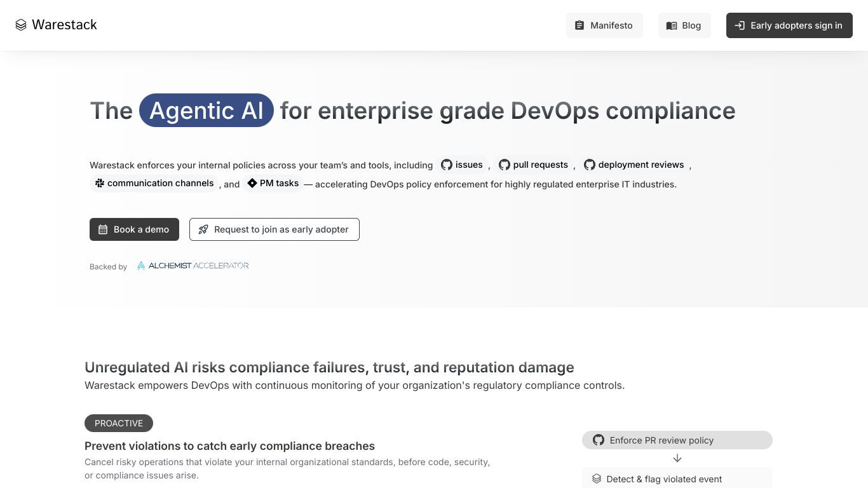The width and height of the screenshot is (868, 488).
Task: Click the GitHub icon beside deployment reviews
Action: [x=590, y=165]
